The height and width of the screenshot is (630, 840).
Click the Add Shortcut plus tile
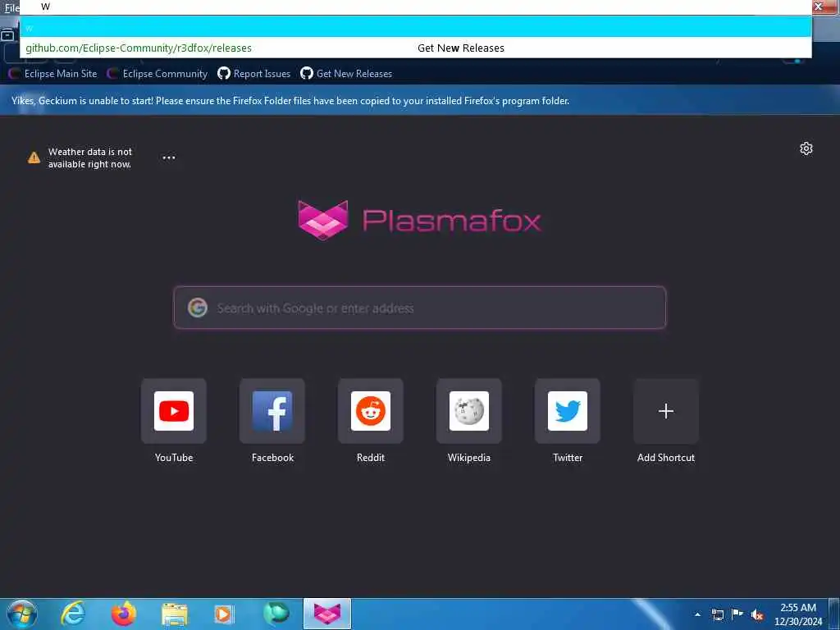tap(666, 411)
